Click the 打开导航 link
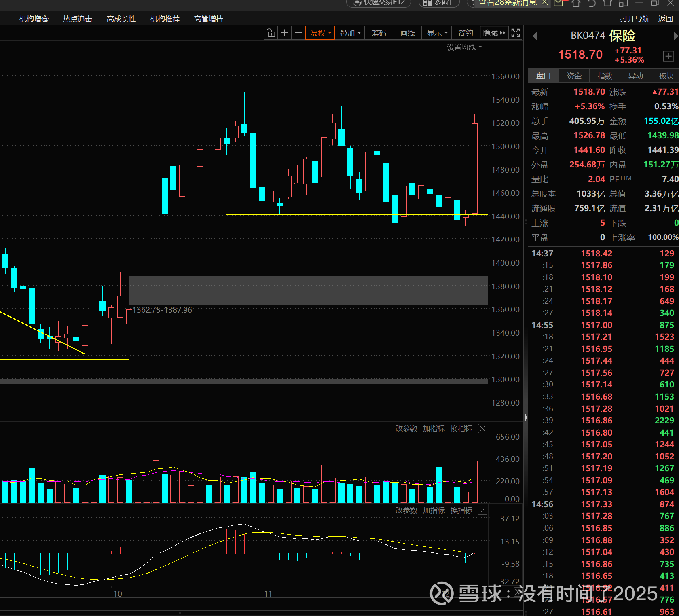Screen dimensions: 679x616 coord(635,19)
